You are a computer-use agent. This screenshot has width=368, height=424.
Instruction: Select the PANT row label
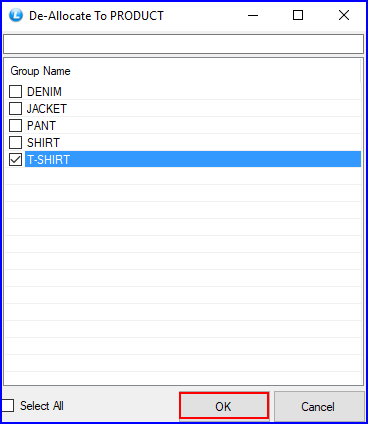click(x=41, y=126)
